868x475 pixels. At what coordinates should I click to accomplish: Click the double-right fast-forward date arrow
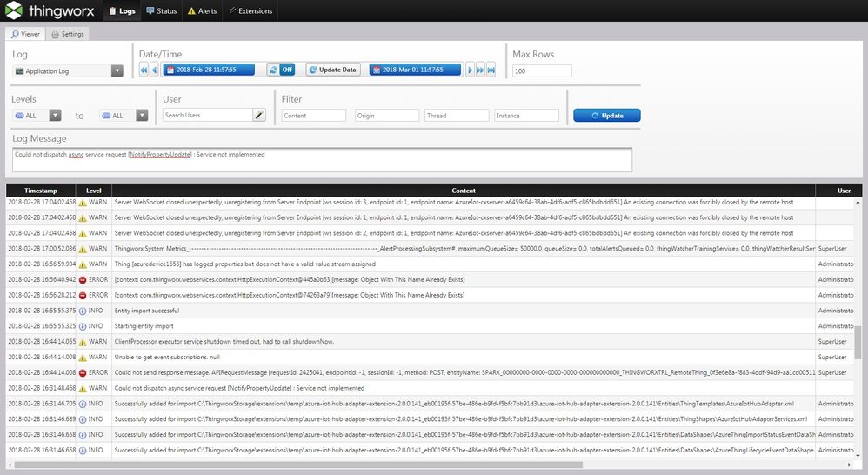click(480, 70)
